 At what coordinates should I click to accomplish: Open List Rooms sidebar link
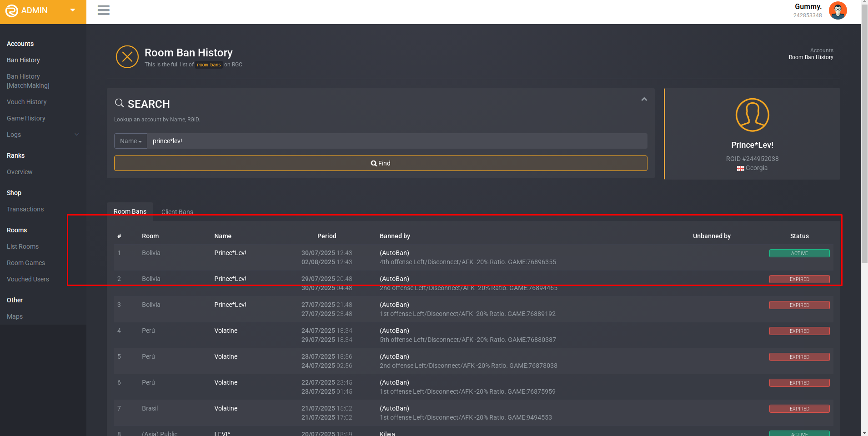pos(23,246)
